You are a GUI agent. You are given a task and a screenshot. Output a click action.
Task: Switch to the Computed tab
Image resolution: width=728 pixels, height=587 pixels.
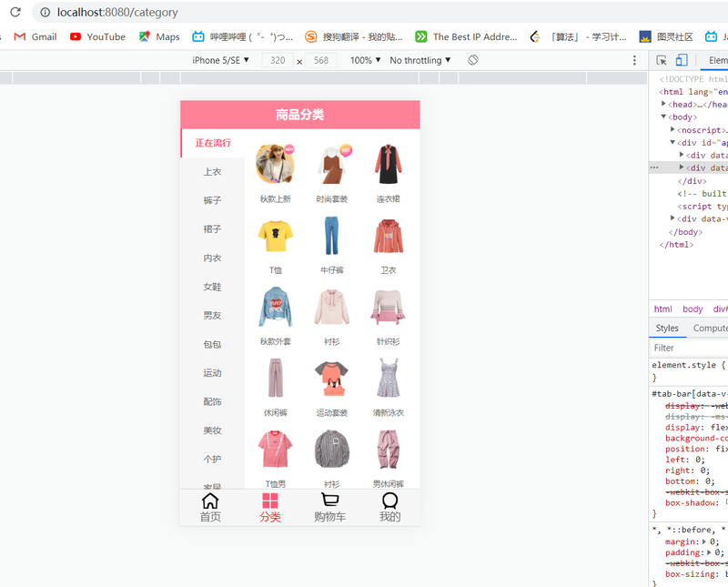pos(711,328)
